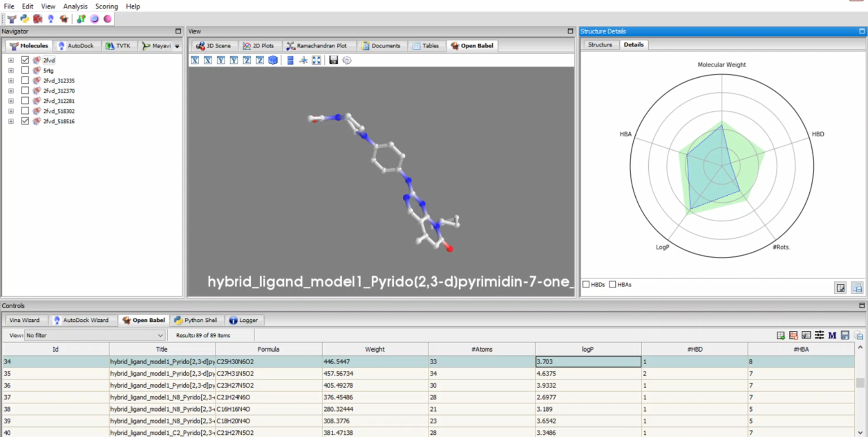The image size is (868, 437).
Task: Open scene configuration gear
Action: [347, 60]
